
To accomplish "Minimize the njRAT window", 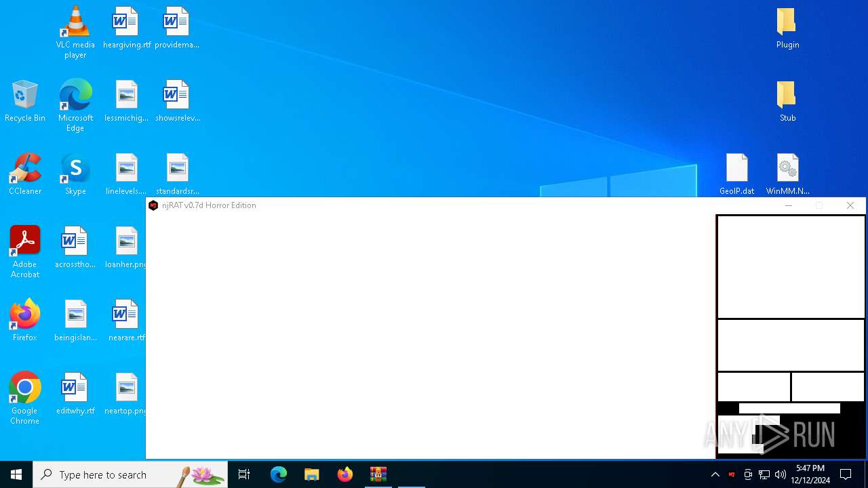I will point(788,205).
